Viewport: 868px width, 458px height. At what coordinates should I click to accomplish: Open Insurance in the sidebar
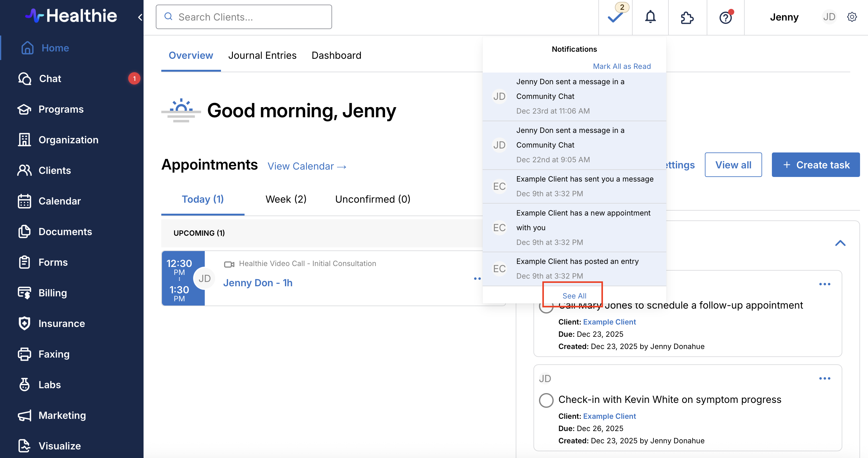click(x=61, y=323)
